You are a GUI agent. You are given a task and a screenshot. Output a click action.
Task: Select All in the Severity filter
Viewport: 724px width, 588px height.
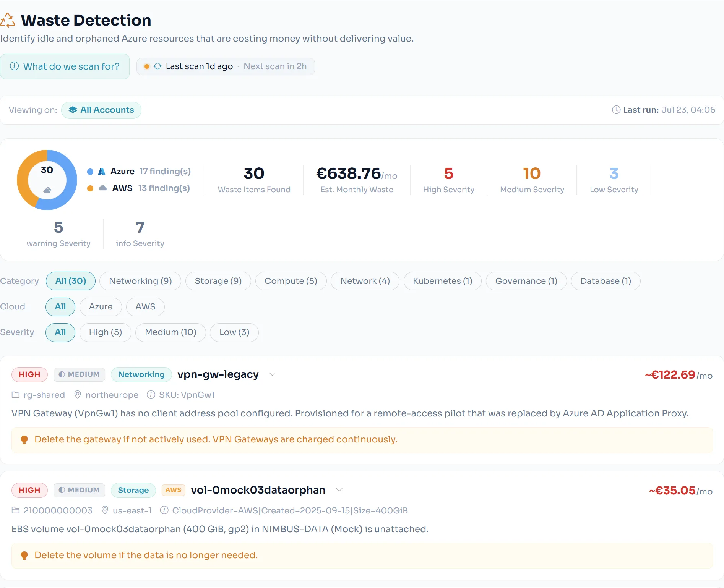coord(60,332)
